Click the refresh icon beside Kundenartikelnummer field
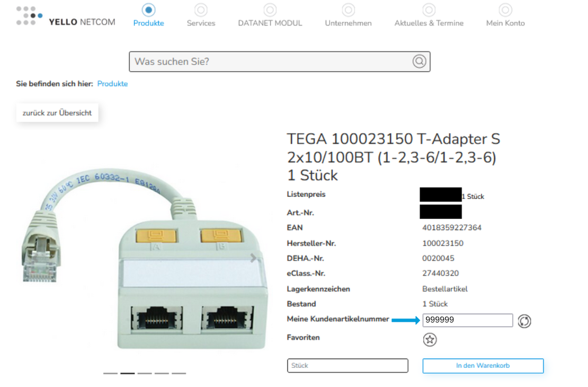The image size is (588, 387). point(524,321)
